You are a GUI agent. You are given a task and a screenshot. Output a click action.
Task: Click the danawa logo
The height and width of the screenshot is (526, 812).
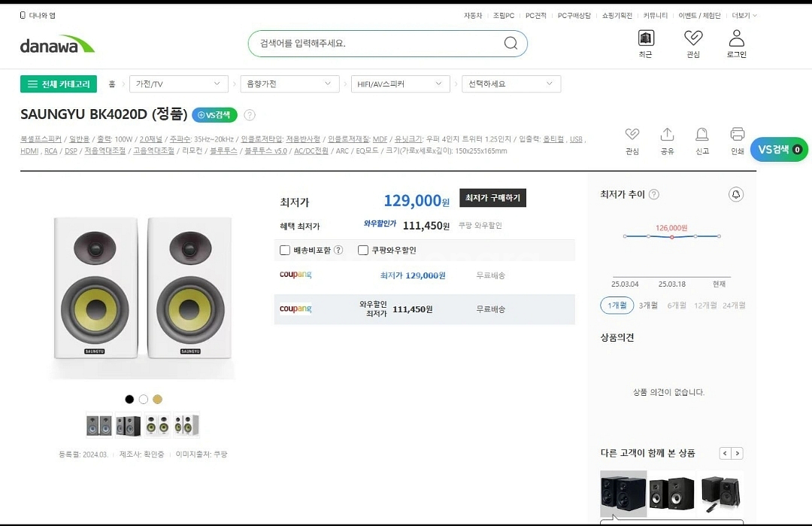point(57,44)
